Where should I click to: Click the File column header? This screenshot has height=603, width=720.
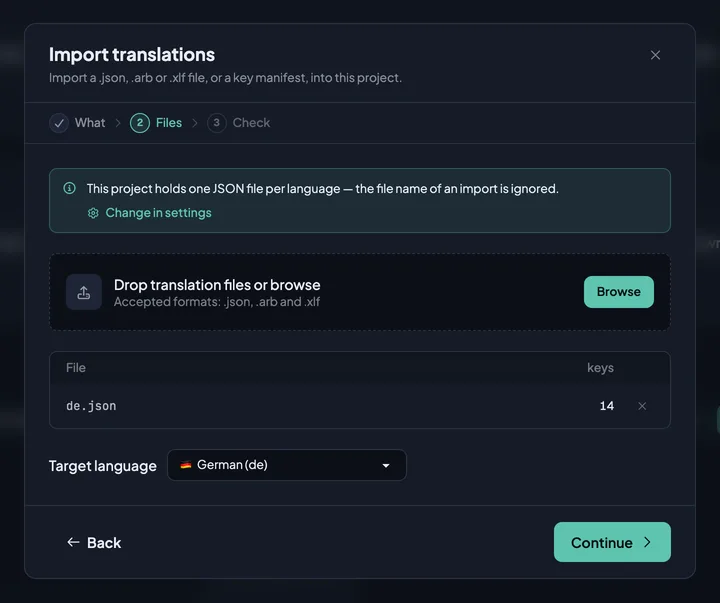click(x=76, y=368)
